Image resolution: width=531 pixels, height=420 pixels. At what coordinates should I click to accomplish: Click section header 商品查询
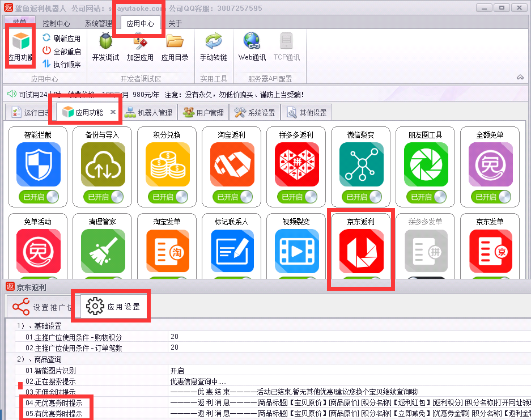[x=48, y=359]
